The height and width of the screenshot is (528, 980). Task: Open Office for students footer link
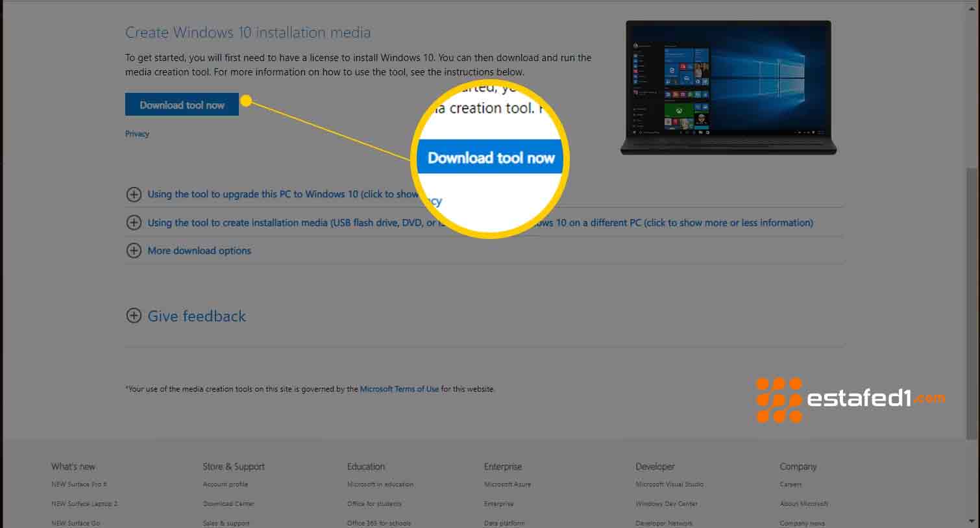(374, 504)
